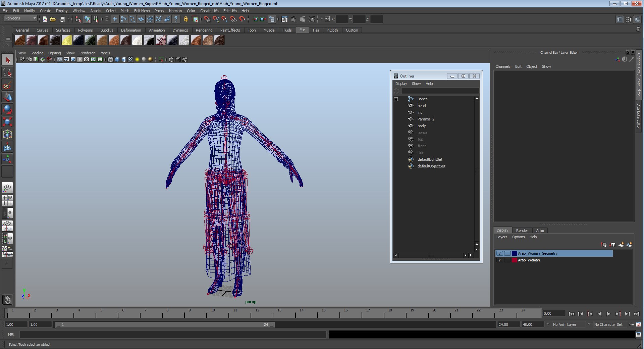The image size is (644, 349).
Task: Open the character set dropdown arrow
Action: (589, 324)
